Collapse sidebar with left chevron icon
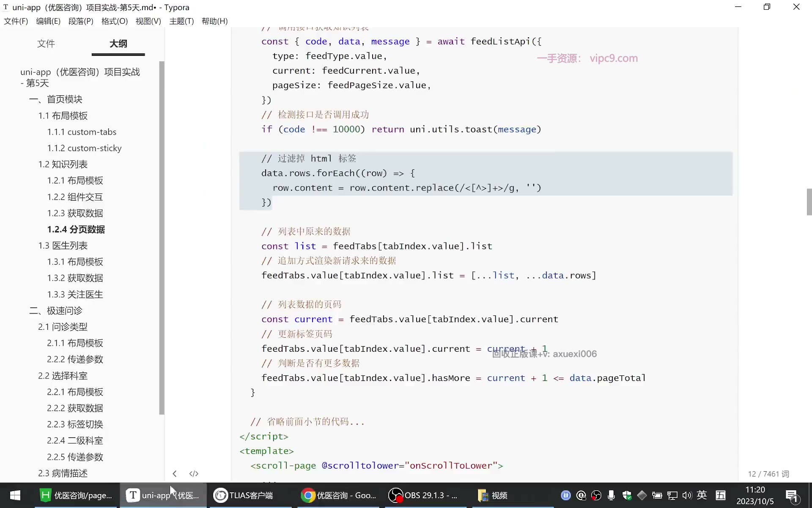 coord(175,474)
